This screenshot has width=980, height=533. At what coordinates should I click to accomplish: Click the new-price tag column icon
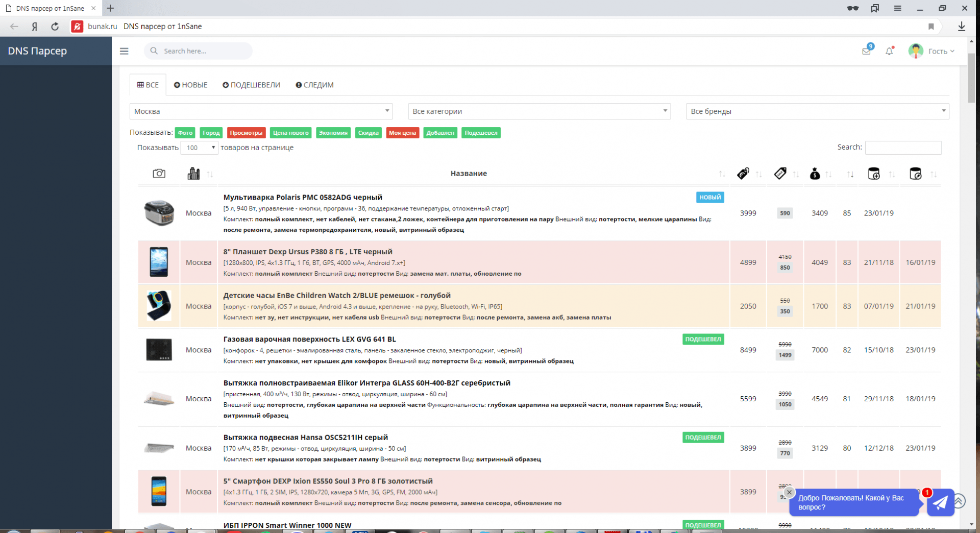click(x=743, y=174)
